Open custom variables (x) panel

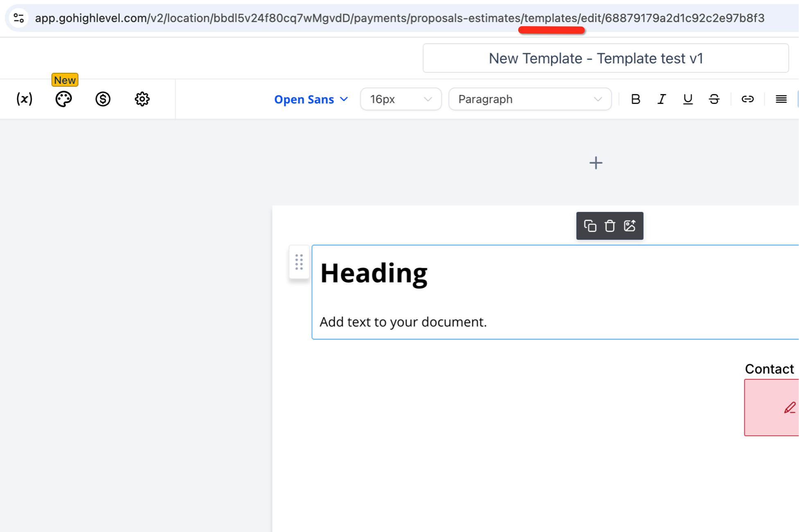pos(25,99)
